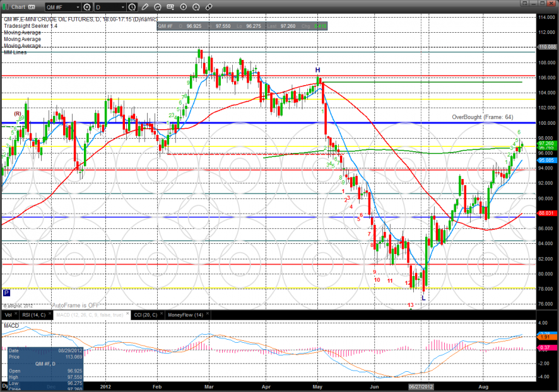Image resolution: width=559 pixels, height=392 pixels.
Task: Click the 100.000 price scale label
Action: coord(547,123)
